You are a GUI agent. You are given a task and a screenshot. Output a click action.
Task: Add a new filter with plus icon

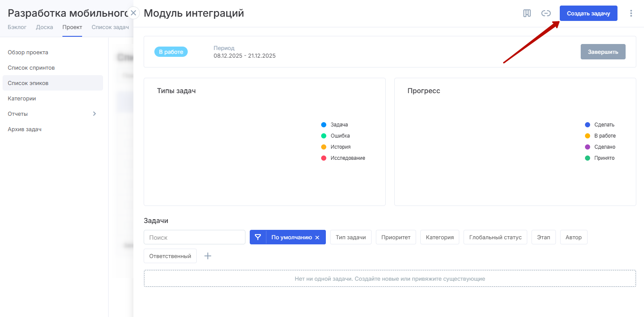pyautogui.click(x=208, y=256)
